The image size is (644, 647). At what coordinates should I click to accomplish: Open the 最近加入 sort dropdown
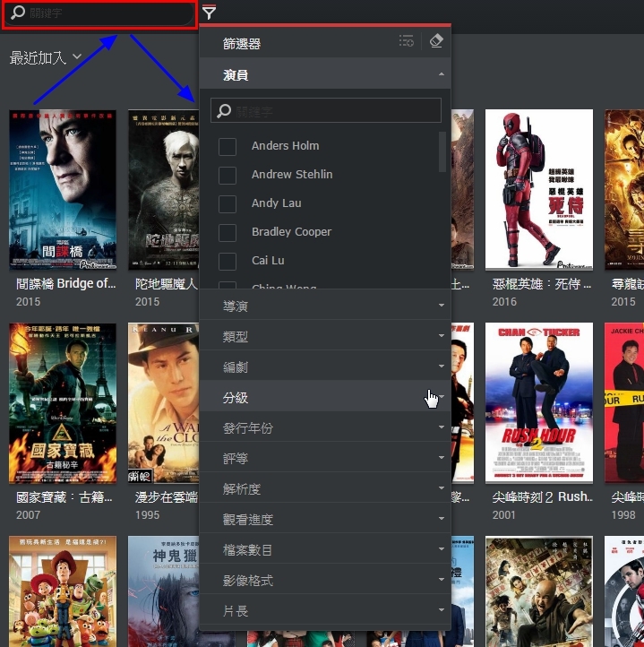click(x=46, y=57)
